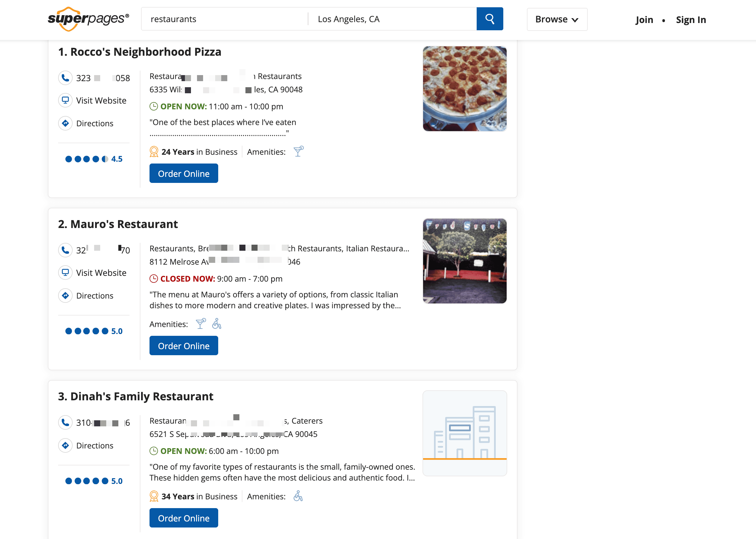Viewport: 756px width, 539px height.
Task: Open the Browse dropdown menu
Action: point(557,19)
